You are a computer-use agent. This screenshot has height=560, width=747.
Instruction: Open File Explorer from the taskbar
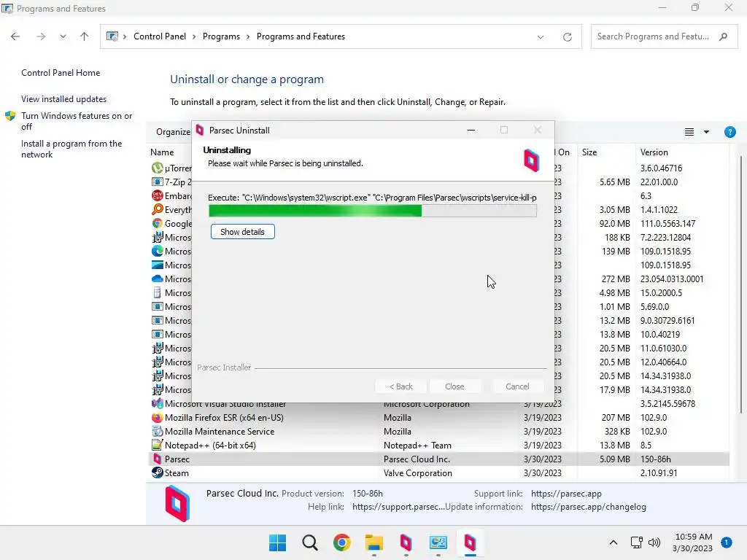[374, 542]
